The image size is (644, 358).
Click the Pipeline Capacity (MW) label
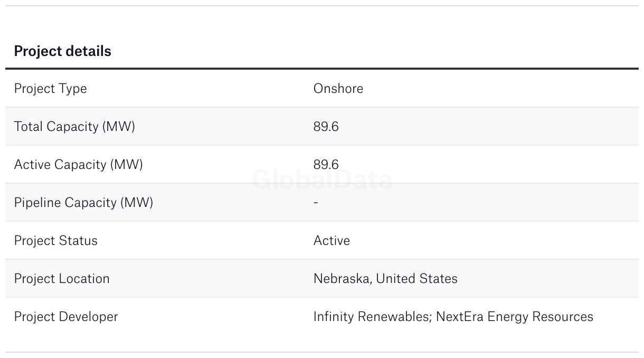[83, 202]
